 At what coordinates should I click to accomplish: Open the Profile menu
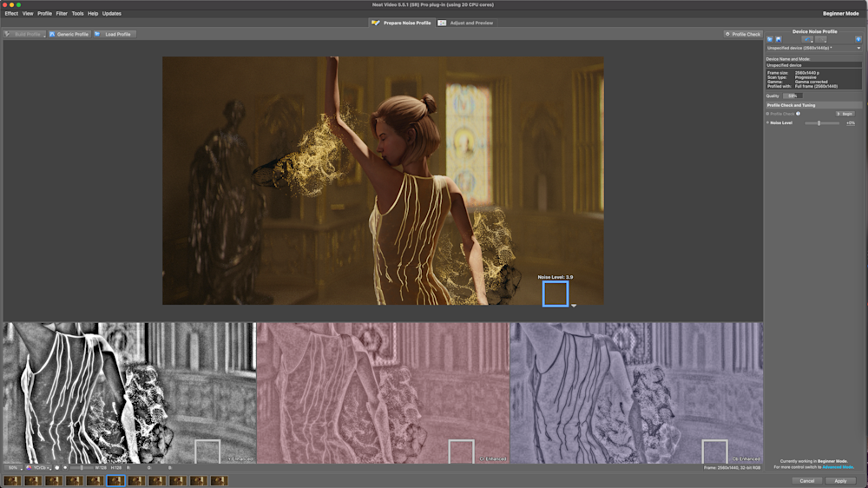click(44, 13)
